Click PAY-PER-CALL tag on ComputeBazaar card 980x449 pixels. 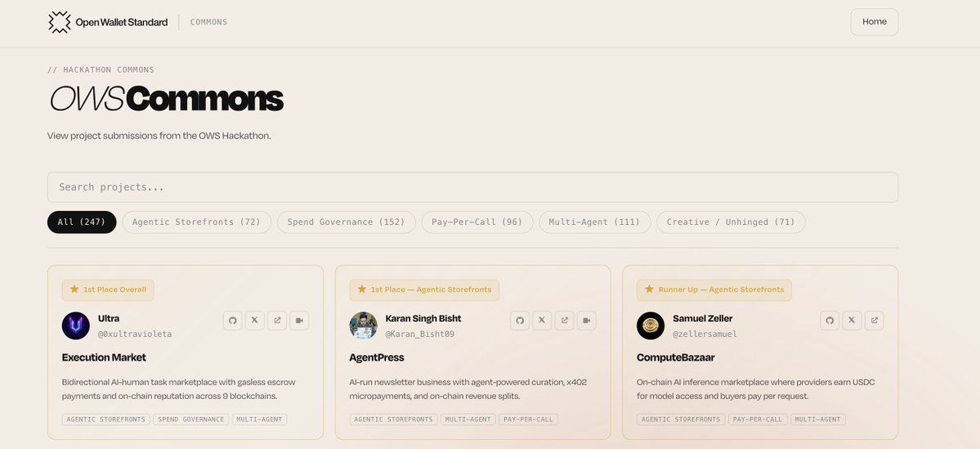[x=758, y=420]
